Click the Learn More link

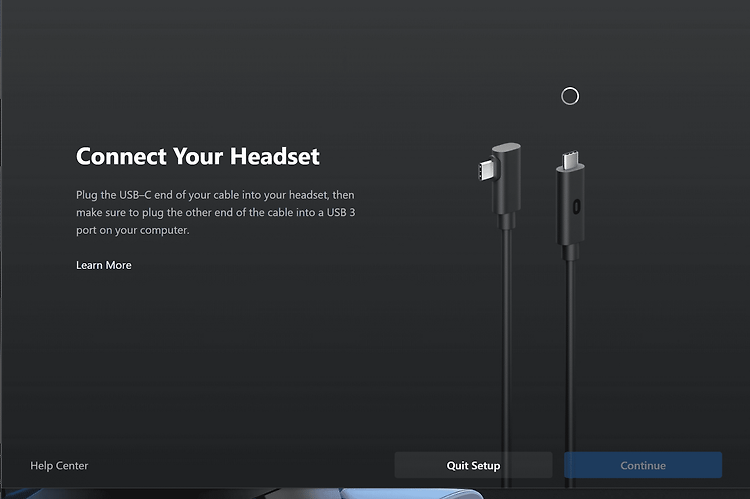tap(104, 265)
